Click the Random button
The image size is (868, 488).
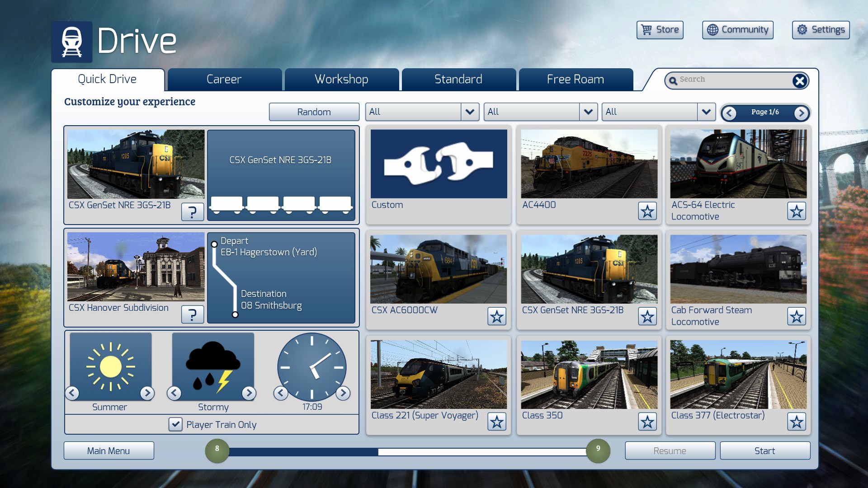pos(314,112)
